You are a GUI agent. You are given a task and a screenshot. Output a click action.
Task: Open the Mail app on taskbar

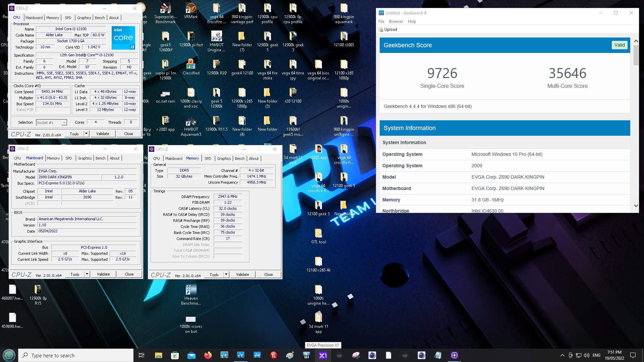tap(192, 355)
